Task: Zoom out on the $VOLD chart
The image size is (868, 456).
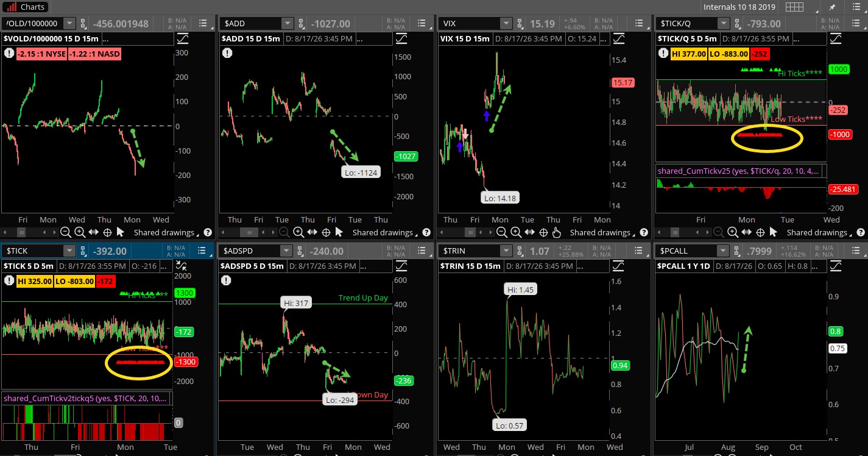Action: (66, 232)
